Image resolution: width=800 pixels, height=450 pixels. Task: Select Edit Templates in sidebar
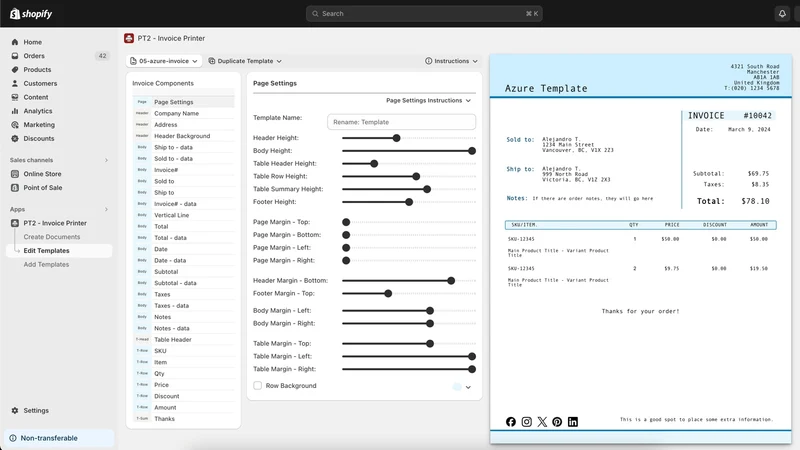coord(59,251)
